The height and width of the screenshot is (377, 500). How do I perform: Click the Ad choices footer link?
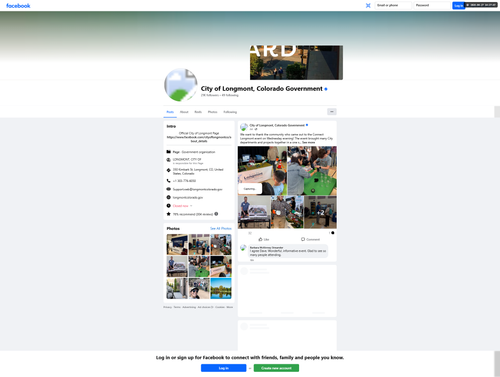(x=205, y=307)
